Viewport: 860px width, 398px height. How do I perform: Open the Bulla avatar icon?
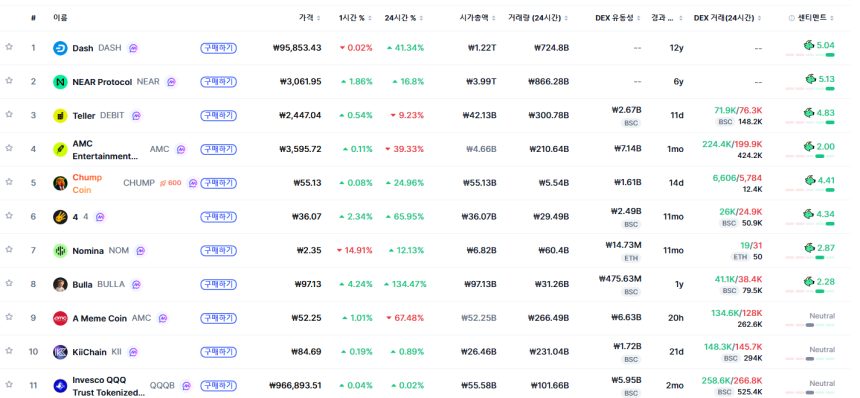coord(60,285)
